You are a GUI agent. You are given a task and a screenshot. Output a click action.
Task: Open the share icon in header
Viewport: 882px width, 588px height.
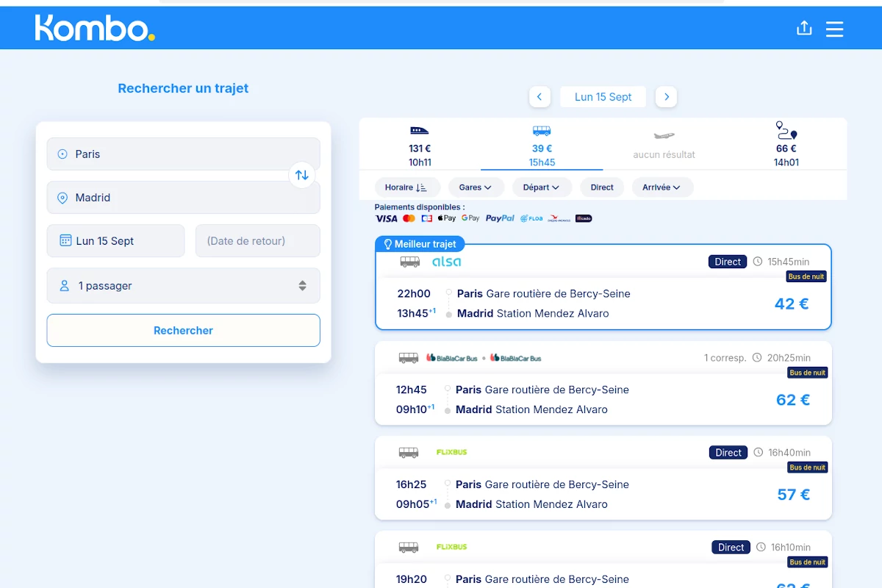tap(804, 28)
